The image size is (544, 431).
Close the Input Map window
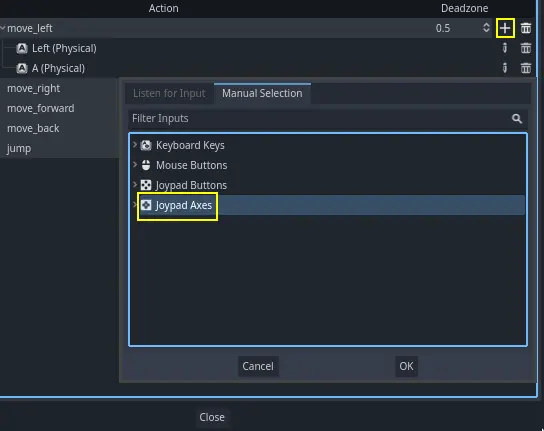point(212,417)
